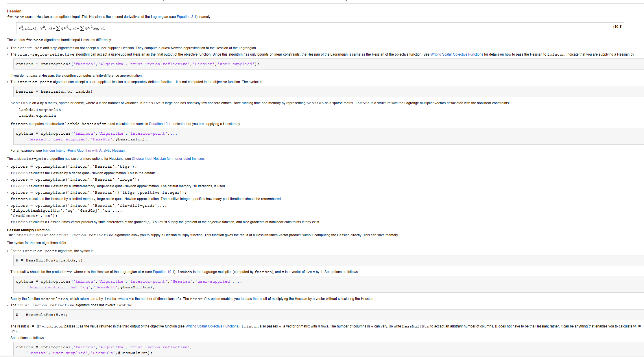Click Equation 10-1 link in HessMultFcn result description
This screenshot has width=644, height=357.
(x=163, y=272)
